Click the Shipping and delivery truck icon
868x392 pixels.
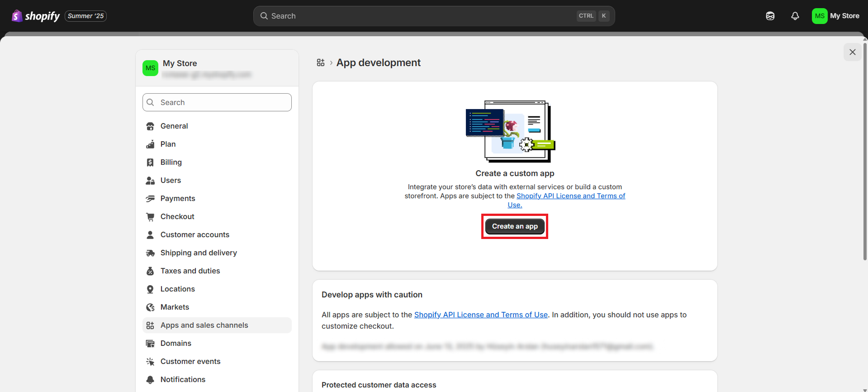[x=150, y=253]
